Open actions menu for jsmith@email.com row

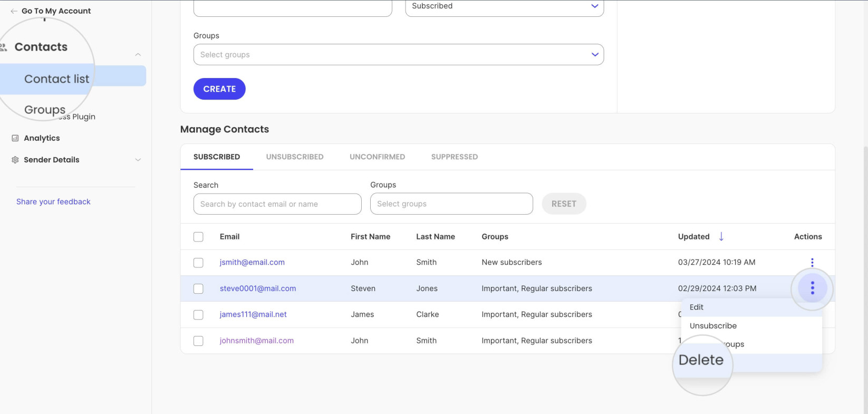click(812, 262)
